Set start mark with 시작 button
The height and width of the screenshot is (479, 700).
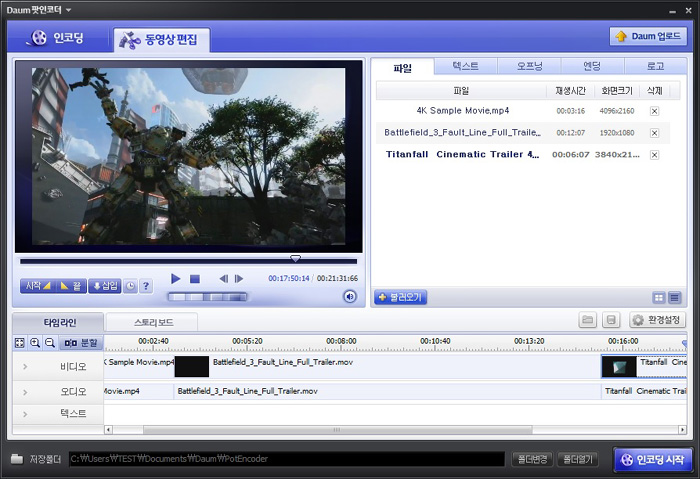(38, 286)
